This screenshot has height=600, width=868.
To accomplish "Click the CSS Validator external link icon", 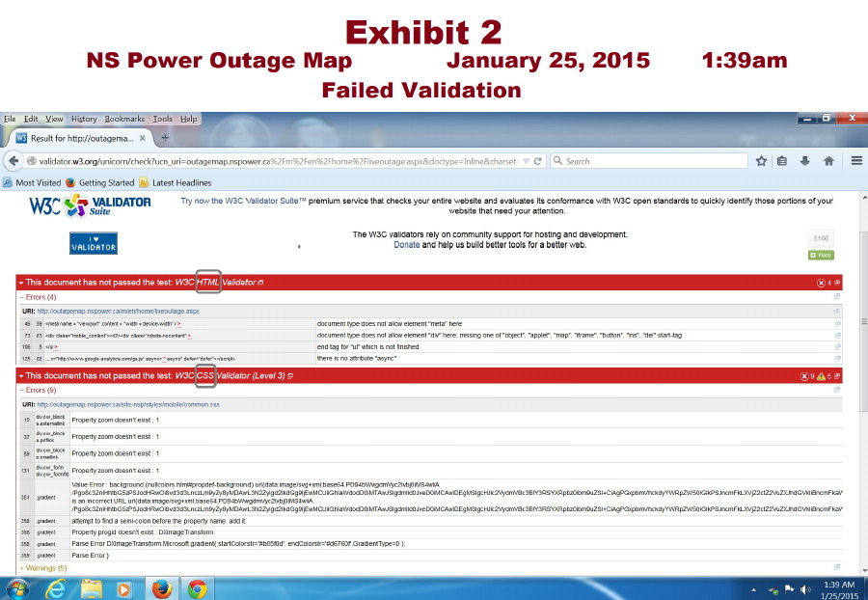I will click(x=290, y=376).
